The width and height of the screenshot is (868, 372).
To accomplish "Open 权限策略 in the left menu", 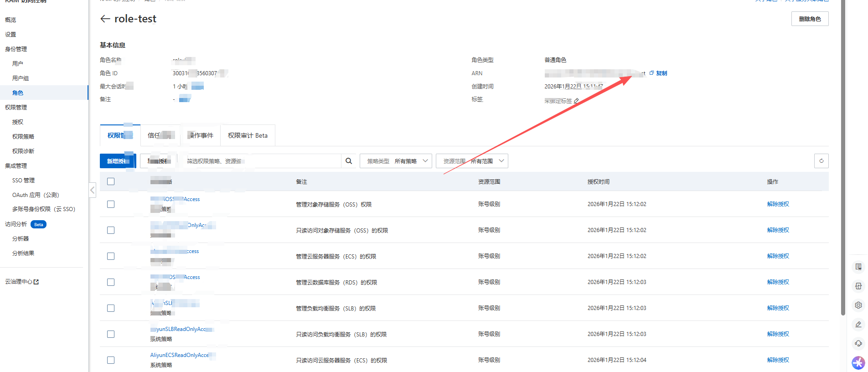I will [23, 136].
